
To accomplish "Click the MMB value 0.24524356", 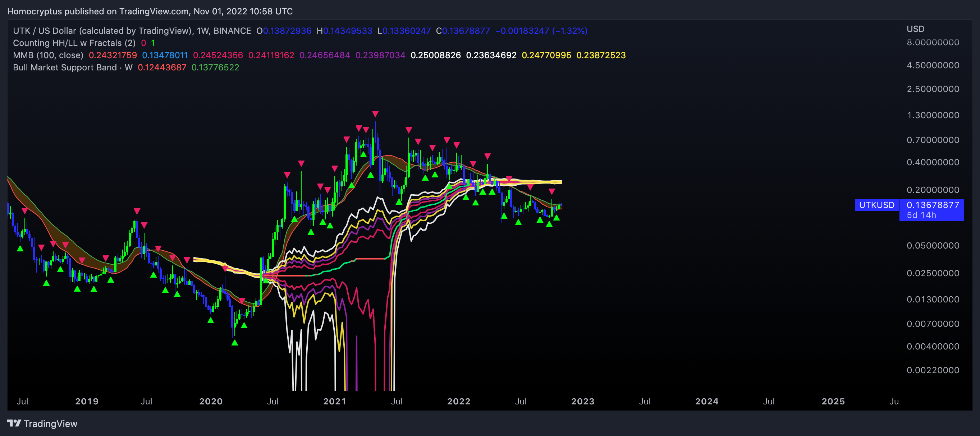I will click(x=218, y=55).
